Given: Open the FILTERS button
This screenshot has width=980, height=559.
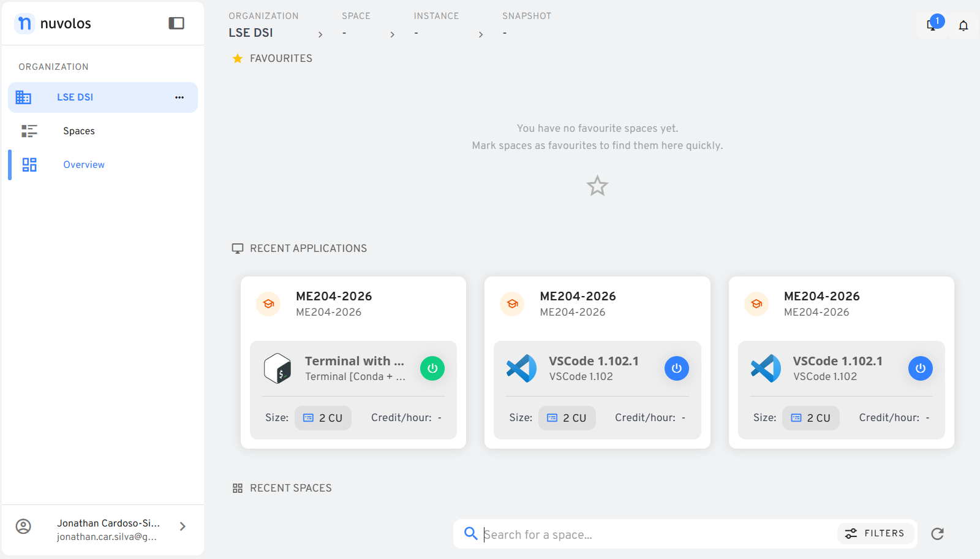Looking at the screenshot, I should (875, 533).
